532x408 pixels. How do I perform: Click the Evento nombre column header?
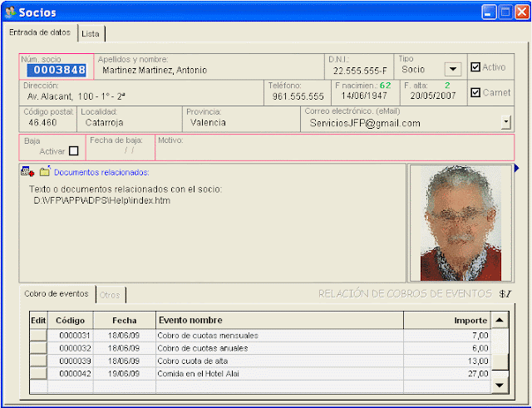pos(279,320)
